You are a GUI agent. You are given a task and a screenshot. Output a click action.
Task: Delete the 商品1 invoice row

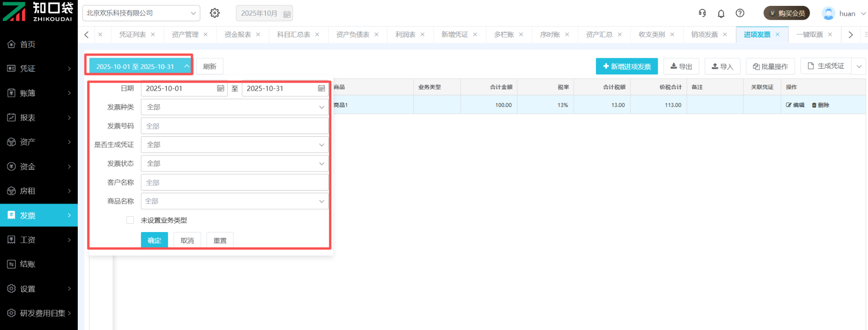(821, 105)
